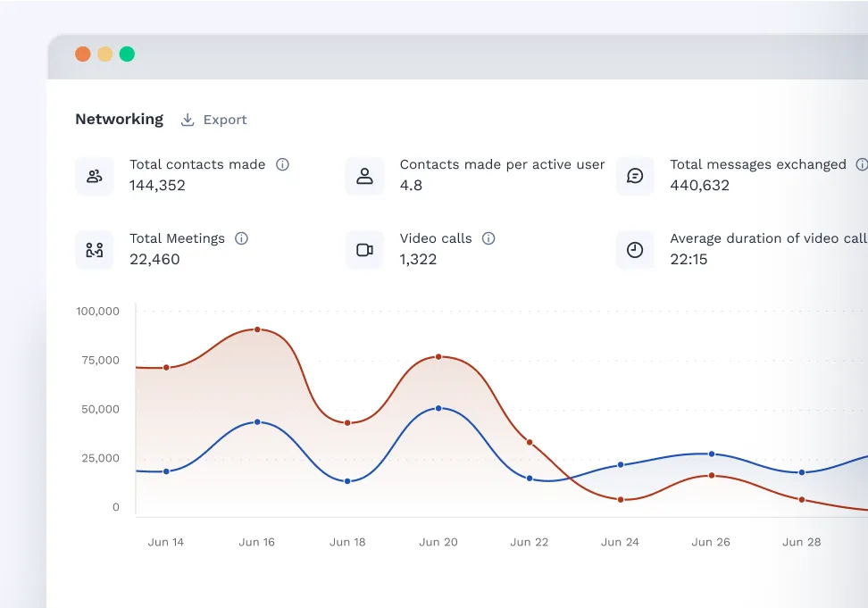This screenshot has height=608, width=868.
Task: Select the Networking section heading
Action: (x=119, y=119)
